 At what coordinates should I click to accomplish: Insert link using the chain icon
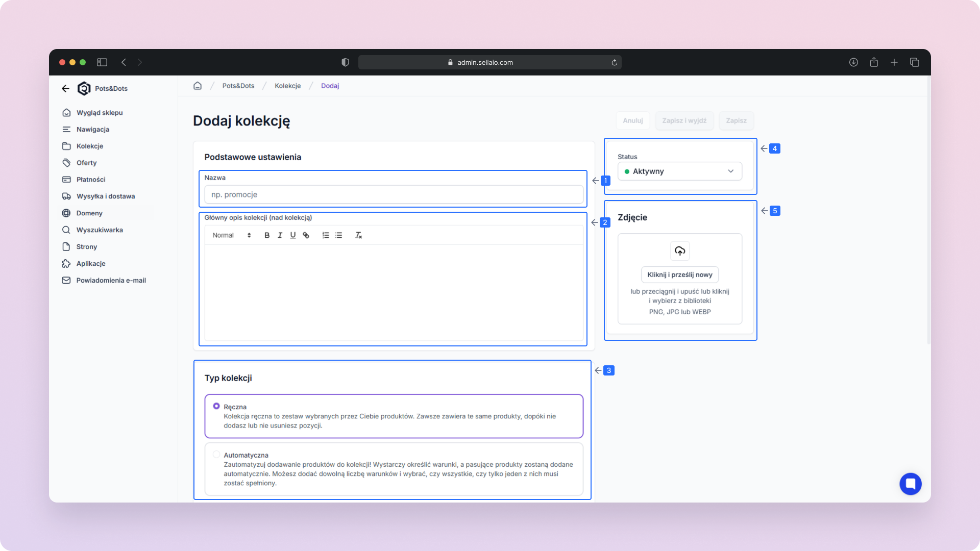pos(306,235)
